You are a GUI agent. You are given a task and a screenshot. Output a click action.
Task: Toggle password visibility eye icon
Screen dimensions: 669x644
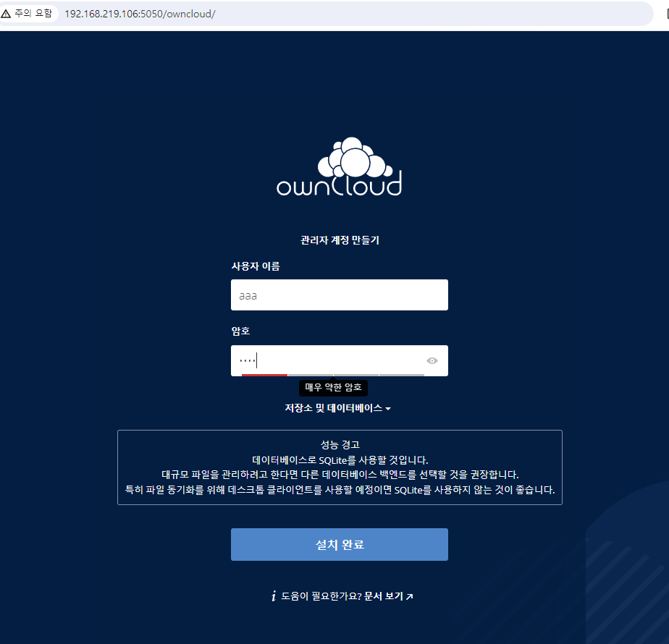(x=432, y=361)
